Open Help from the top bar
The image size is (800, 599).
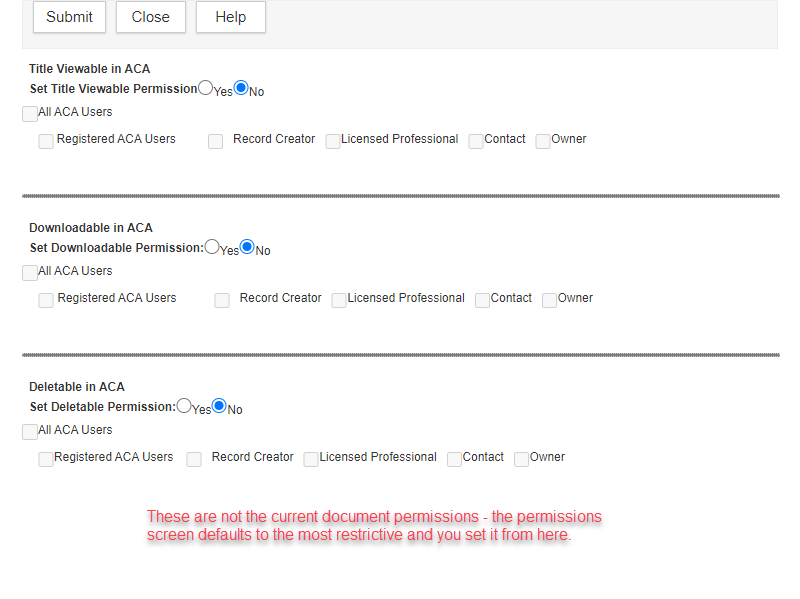[230, 17]
